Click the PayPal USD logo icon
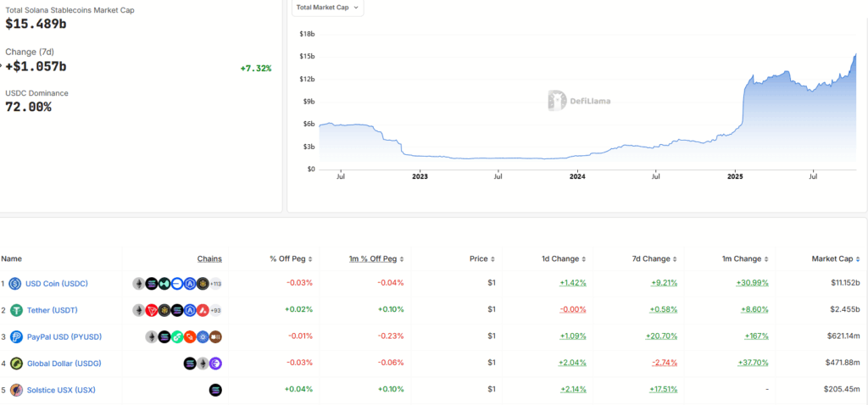Image resolution: width=868 pixels, height=405 pixels. click(15, 336)
